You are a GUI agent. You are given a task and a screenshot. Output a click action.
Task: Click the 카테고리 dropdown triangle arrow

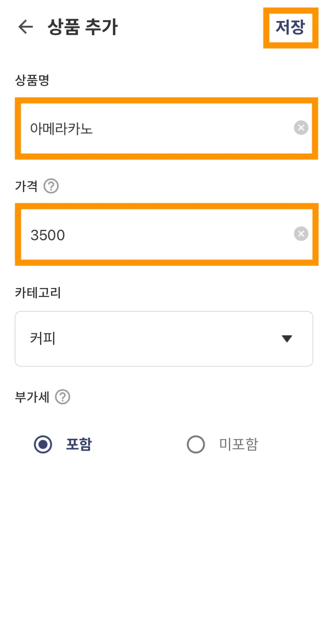[x=287, y=339]
